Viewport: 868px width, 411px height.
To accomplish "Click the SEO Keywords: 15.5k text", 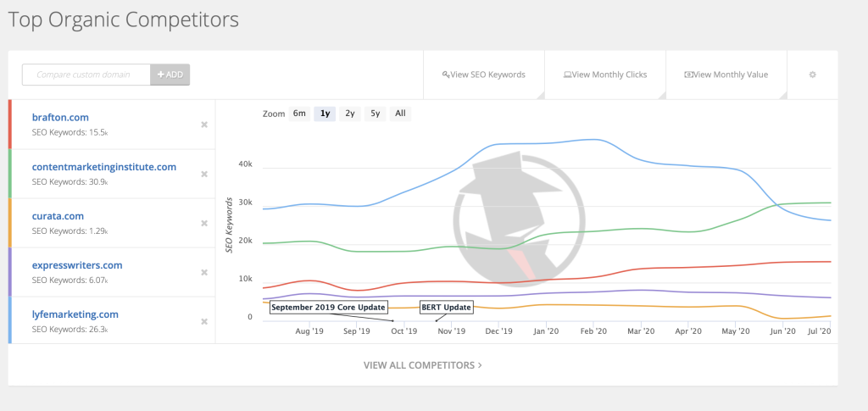I will 70,133.
